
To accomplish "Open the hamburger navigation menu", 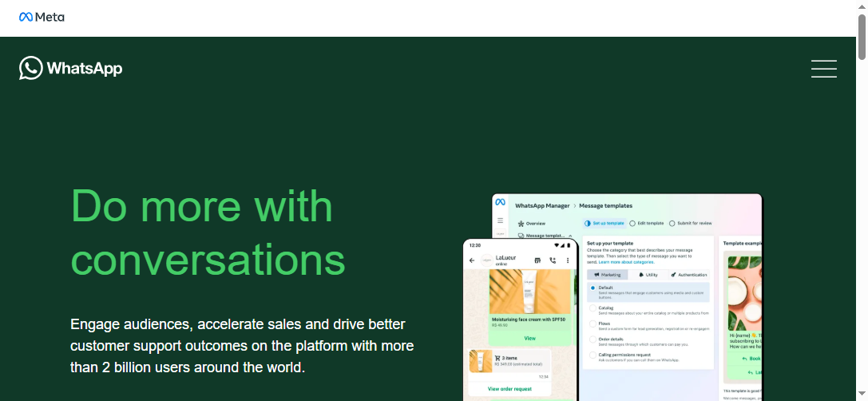I will pyautogui.click(x=824, y=69).
